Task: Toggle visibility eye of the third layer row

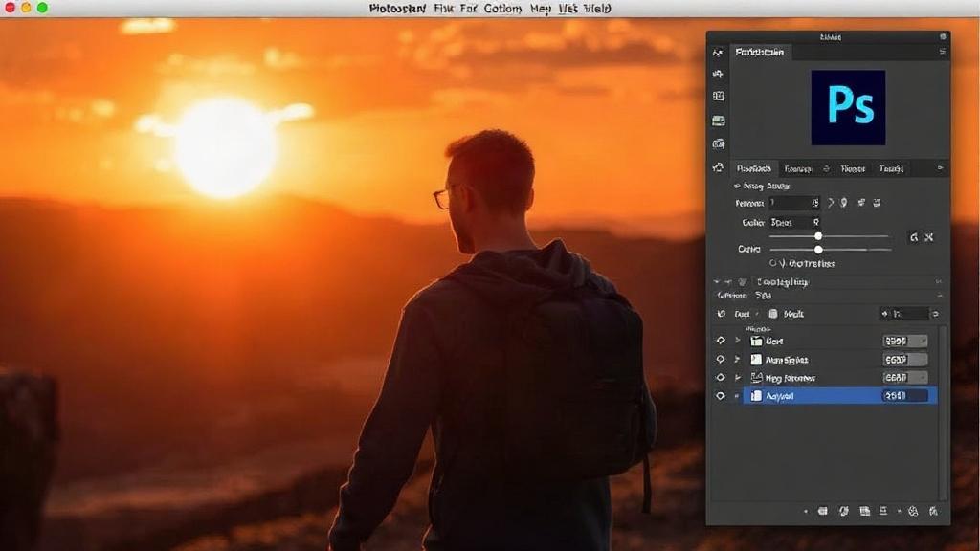Action: (x=721, y=377)
